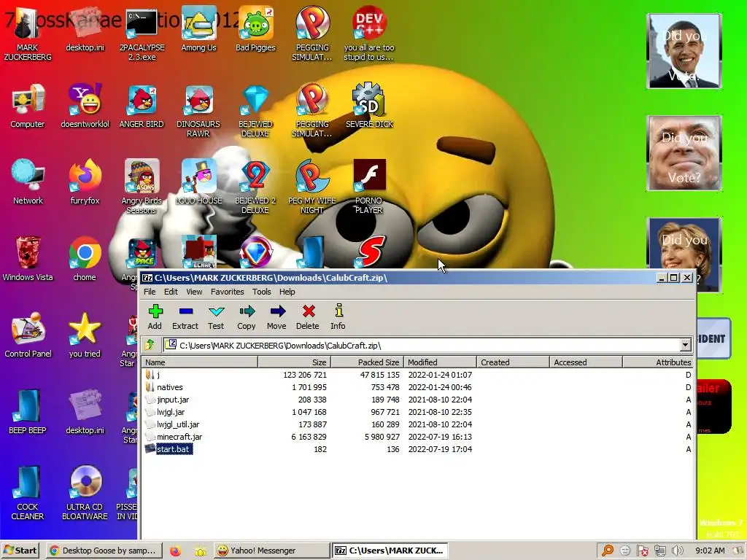This screenshot has width=747, height=560.
Task: Select the BEJEWED 2 DELUXE shortcut
Action: [x=255, y=187]
